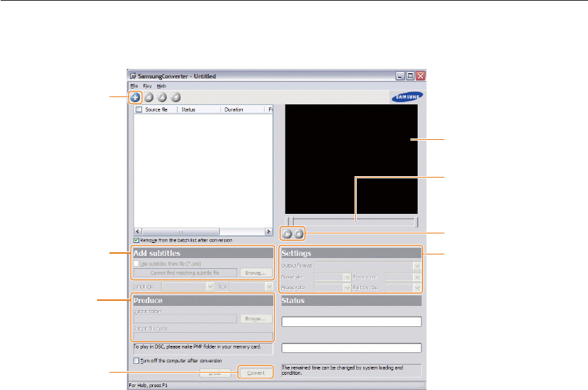Click the Samsung logo in the toolbar
This screenshot has width=588, height=390.
(407, 97)
